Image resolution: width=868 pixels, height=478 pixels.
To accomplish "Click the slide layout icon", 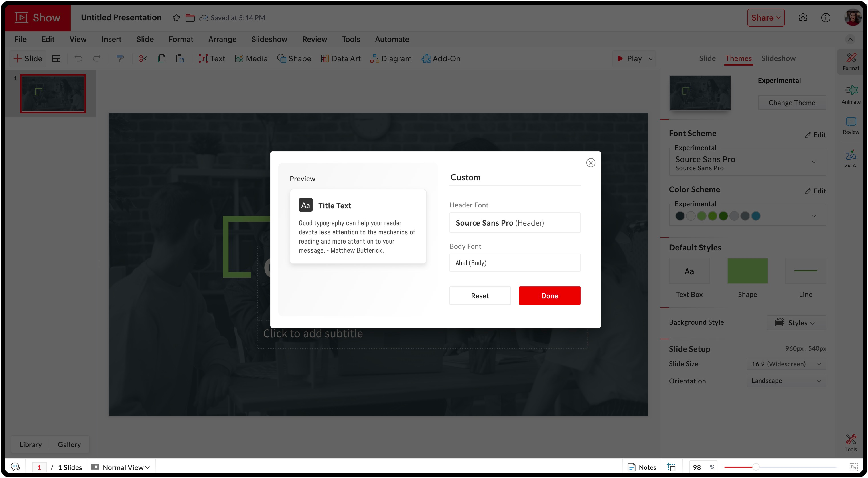I will point(56,59).
